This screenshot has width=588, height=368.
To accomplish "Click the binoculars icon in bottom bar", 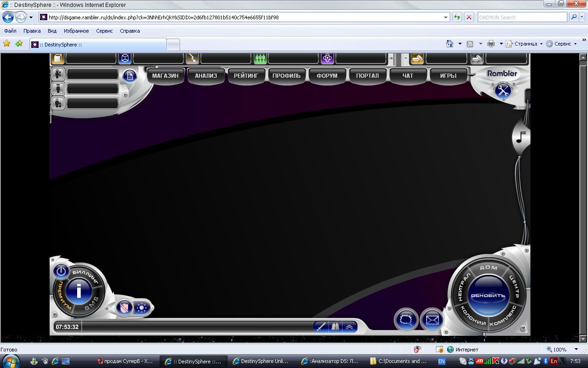I will click(x=335, y=327).
